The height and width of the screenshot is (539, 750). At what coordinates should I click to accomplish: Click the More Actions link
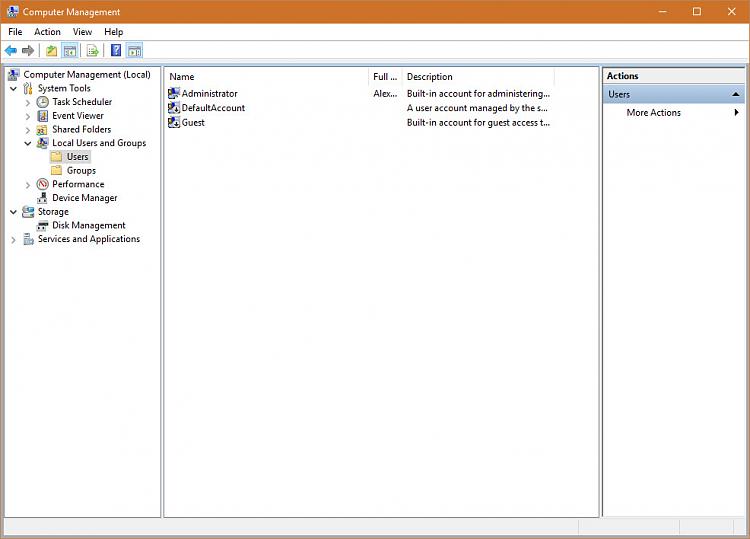pos(653,112)
